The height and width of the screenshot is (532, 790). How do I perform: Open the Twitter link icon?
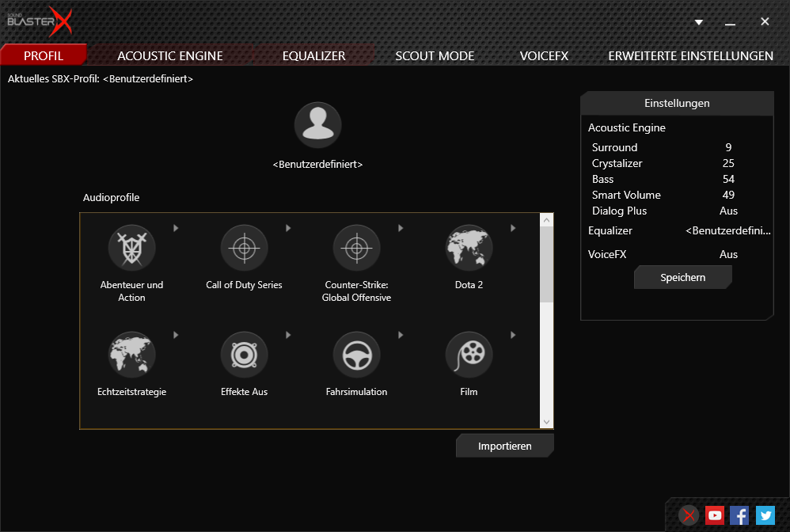click(x=765, y=515)
